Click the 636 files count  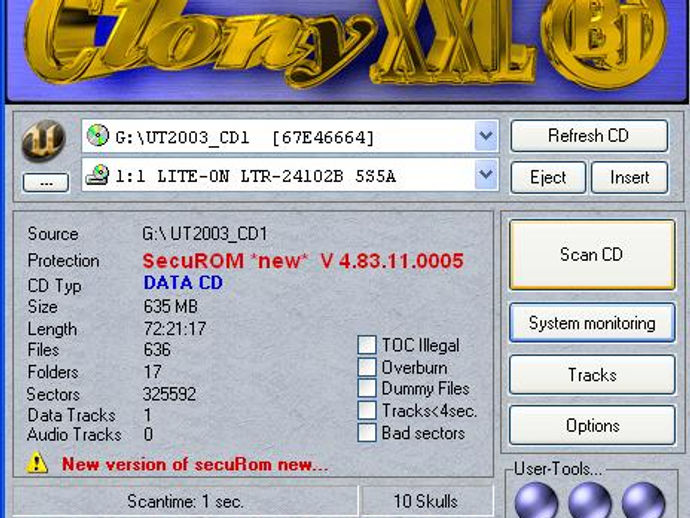coord(157,350)
